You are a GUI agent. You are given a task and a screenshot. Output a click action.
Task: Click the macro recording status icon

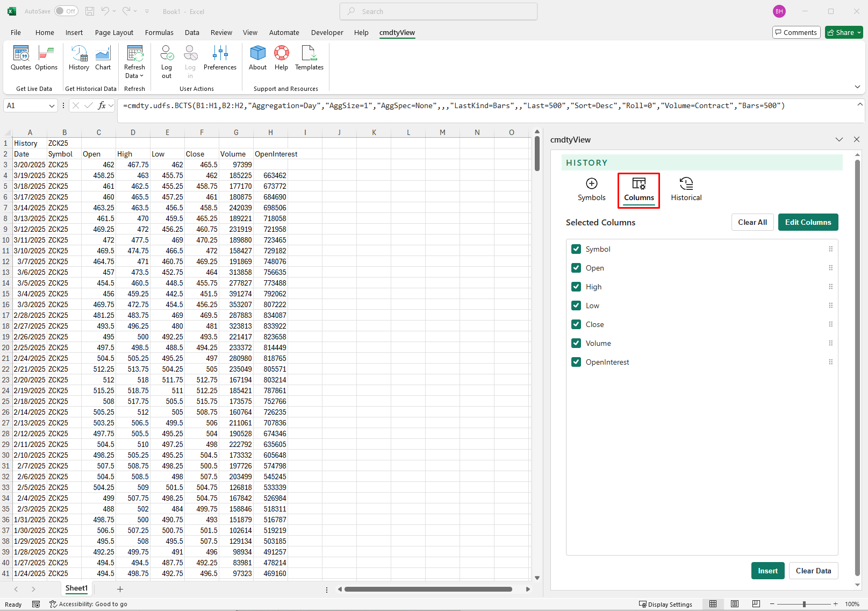coord(36,604)
